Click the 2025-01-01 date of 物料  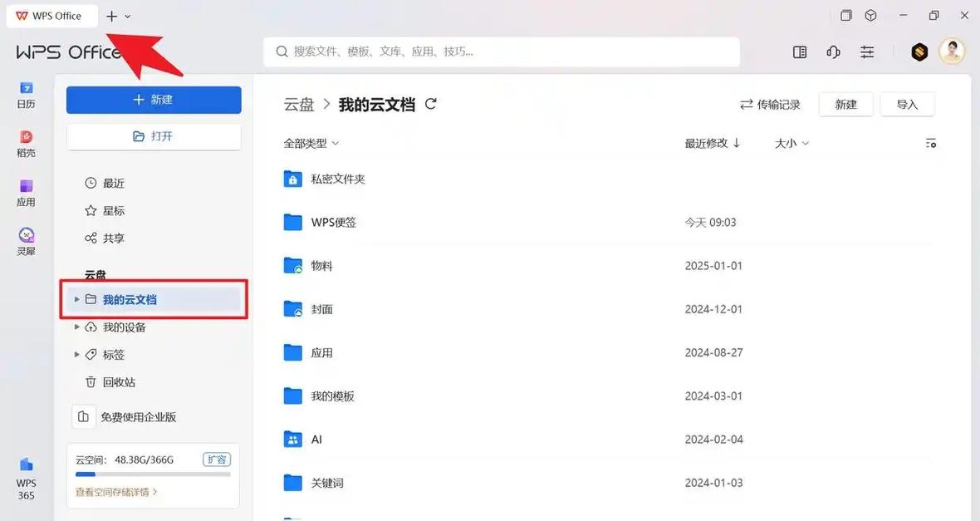coord(713,266)
